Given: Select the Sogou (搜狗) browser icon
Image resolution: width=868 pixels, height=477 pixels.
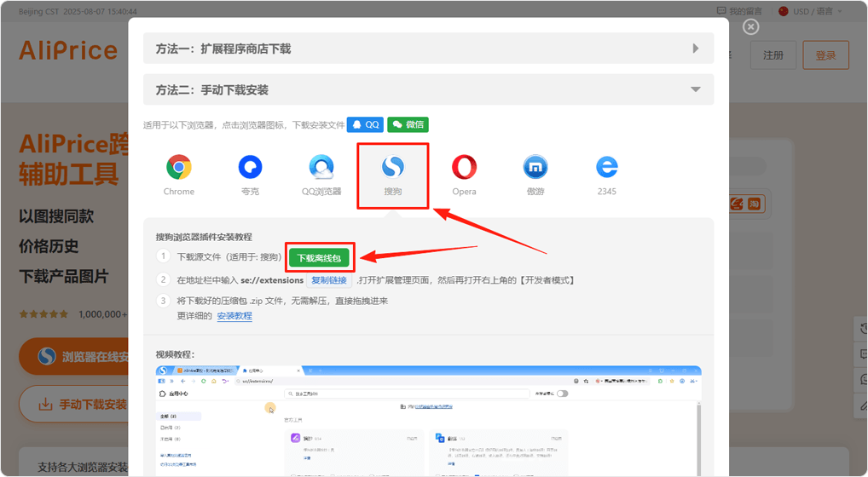Looking at the screenshot, I should 392,168.
